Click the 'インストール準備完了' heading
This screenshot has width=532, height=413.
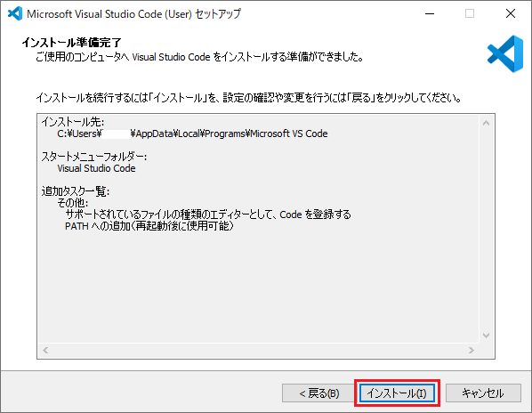71,43
